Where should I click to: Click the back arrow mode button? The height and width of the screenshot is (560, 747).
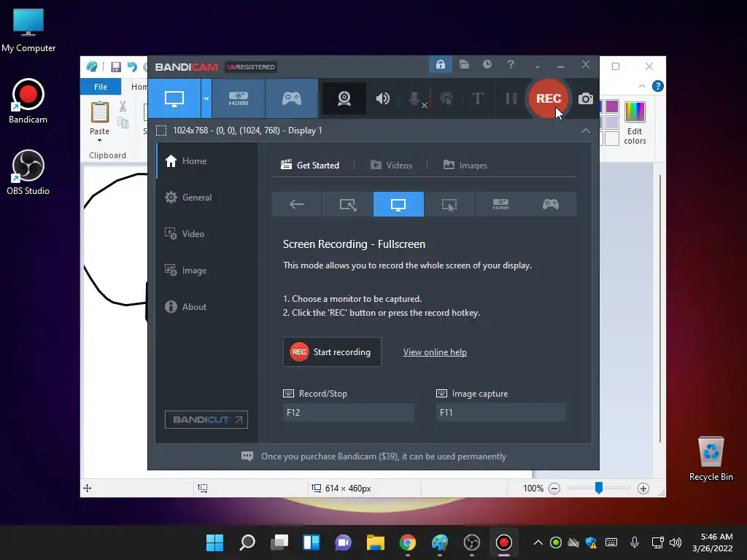pos(297,204)
